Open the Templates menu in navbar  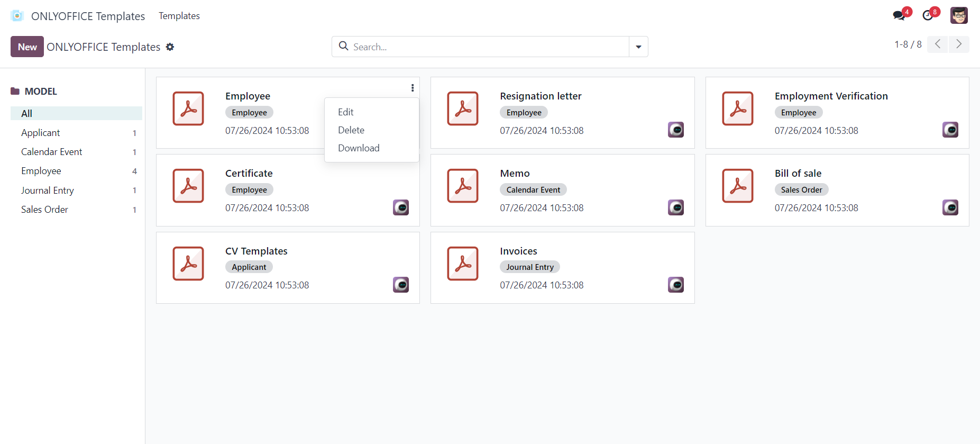point(179,16)
